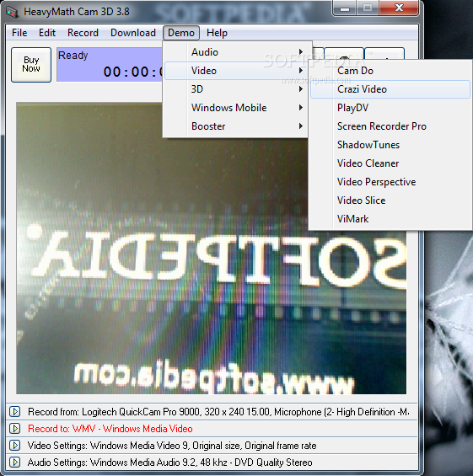Image resolution: width=473 pixels, height=476 pixels.
Task: Open the Help menu
Action: 217,33
